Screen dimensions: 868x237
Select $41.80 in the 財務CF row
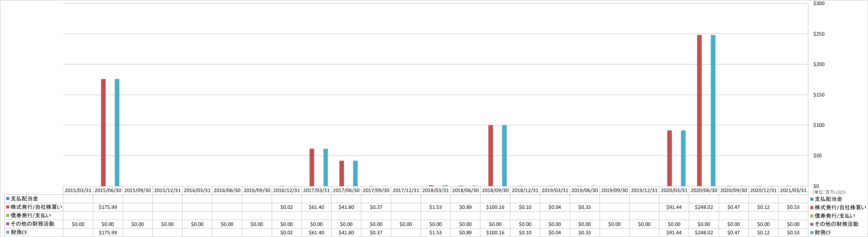tap(346, 233)
